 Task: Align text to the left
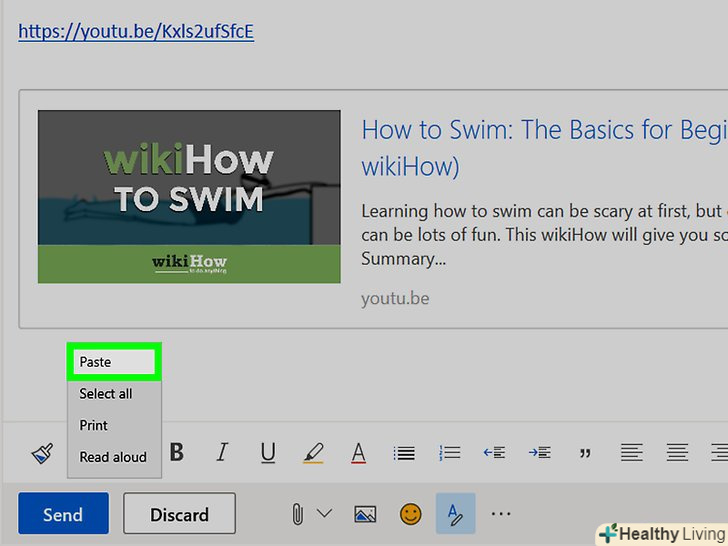tap(632, 453)
